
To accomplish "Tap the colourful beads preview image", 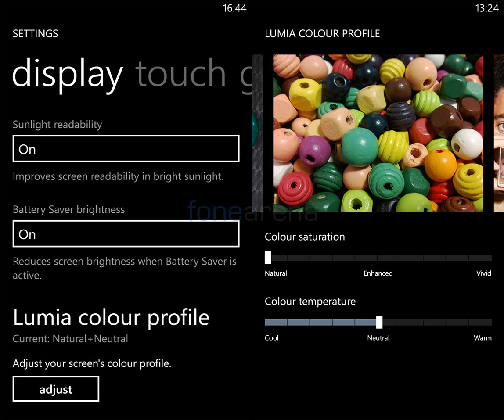I will click(378, 133).
